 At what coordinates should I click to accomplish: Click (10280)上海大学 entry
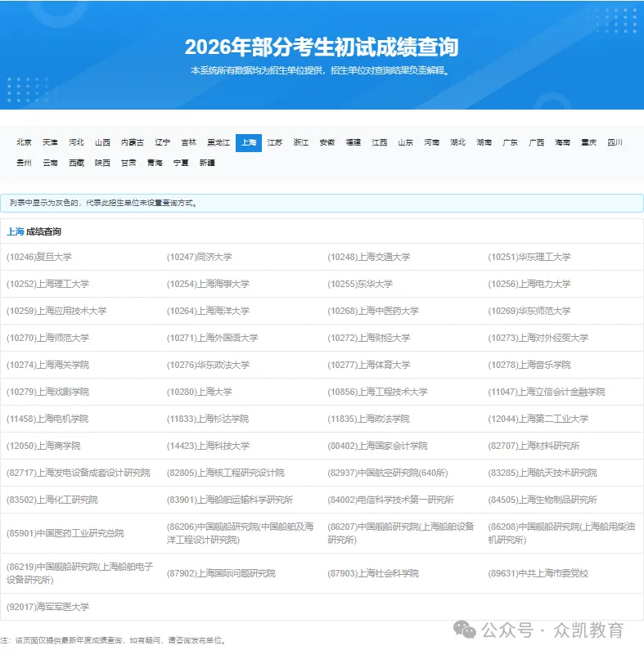[x=200, y=392]
